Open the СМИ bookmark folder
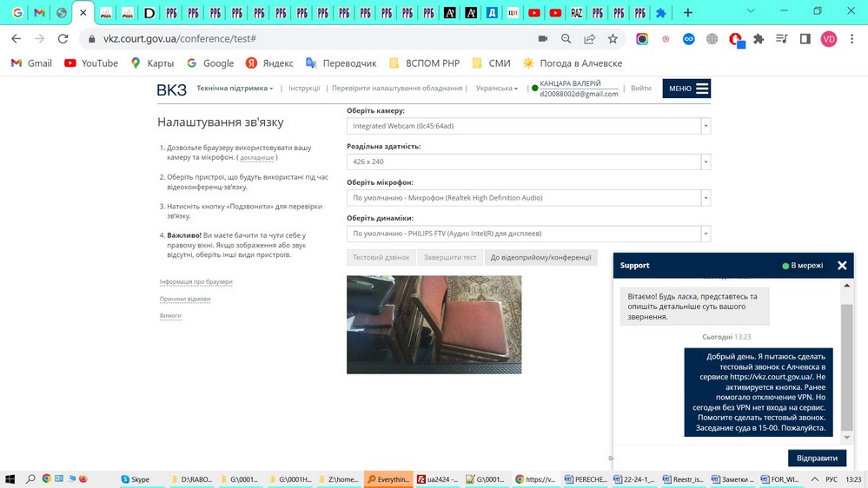 [491, 63]
